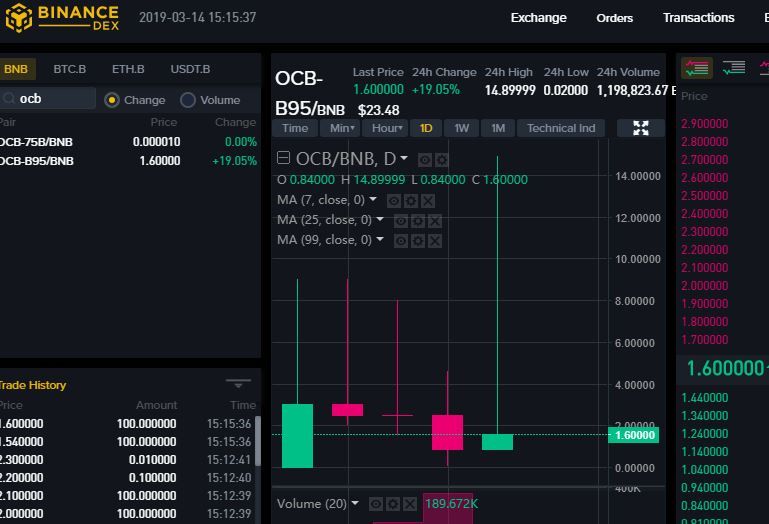
Task: Toggle visibility of OCB/BNB series
Action: coord(425,159)
